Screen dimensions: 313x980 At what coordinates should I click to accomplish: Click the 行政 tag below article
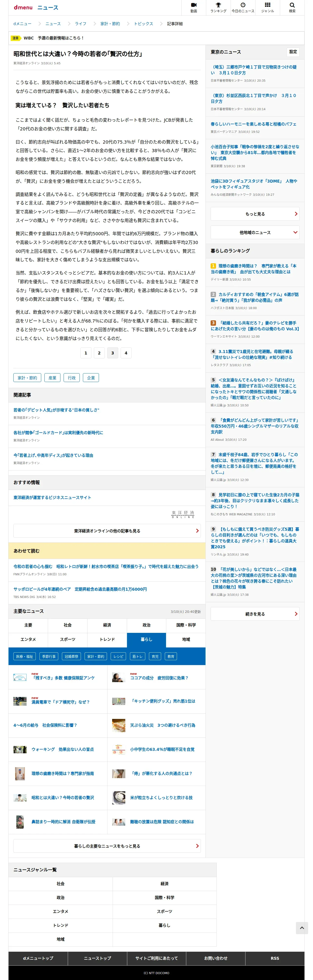pos(72,378)
